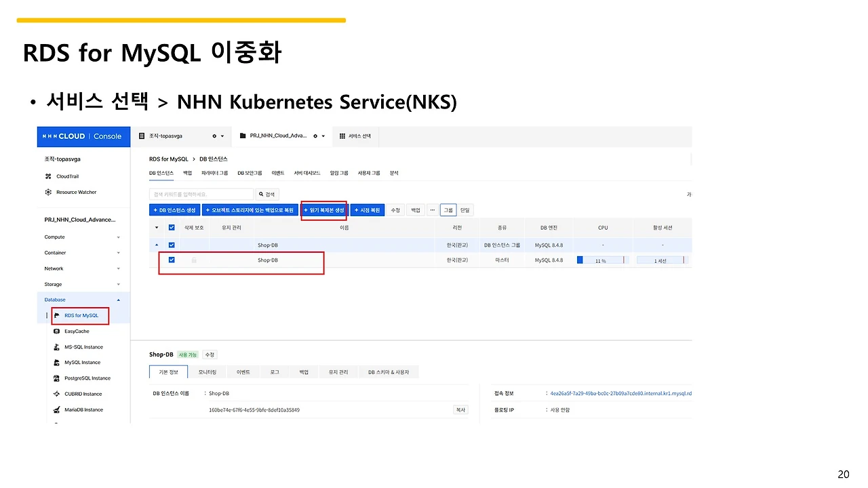
Task: Click the 1 세션 active session bar
Action: [x=661, y=260]
